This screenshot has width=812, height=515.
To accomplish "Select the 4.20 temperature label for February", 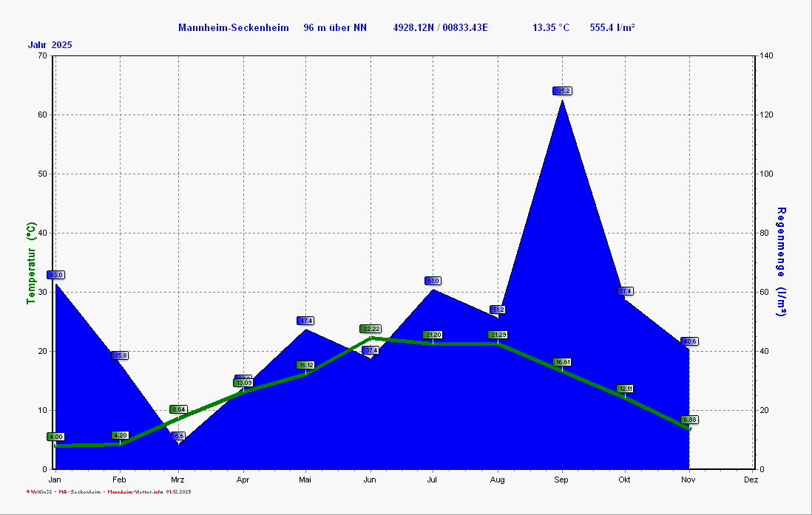I will pyautogui.click(x=121, y=435).
